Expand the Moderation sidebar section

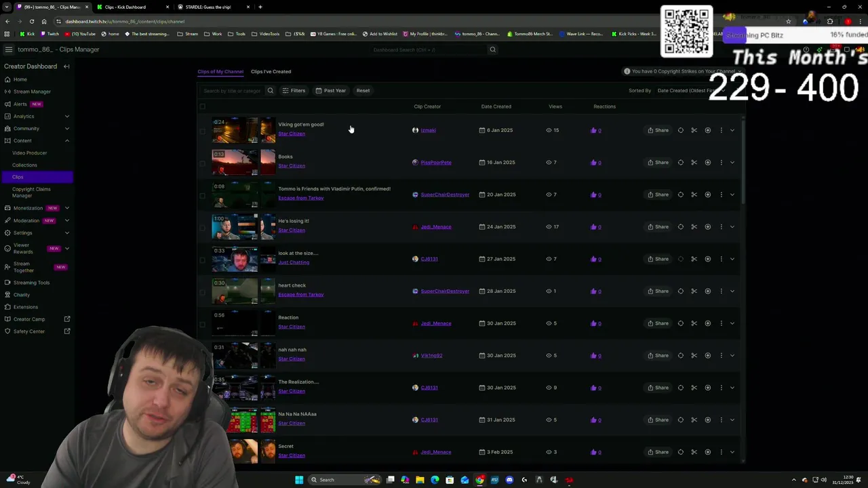pyautogui.click(x=67, y=220)
